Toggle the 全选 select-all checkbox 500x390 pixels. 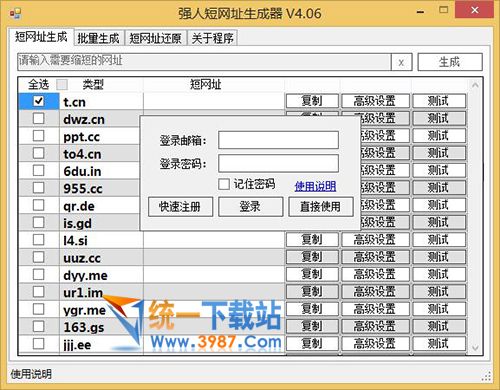pos(62,85)
